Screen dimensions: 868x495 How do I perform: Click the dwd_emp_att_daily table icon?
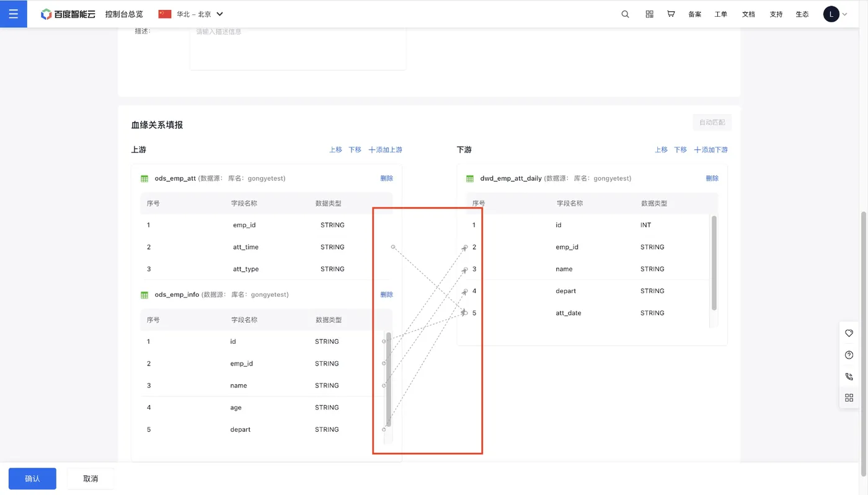[470, 179]
